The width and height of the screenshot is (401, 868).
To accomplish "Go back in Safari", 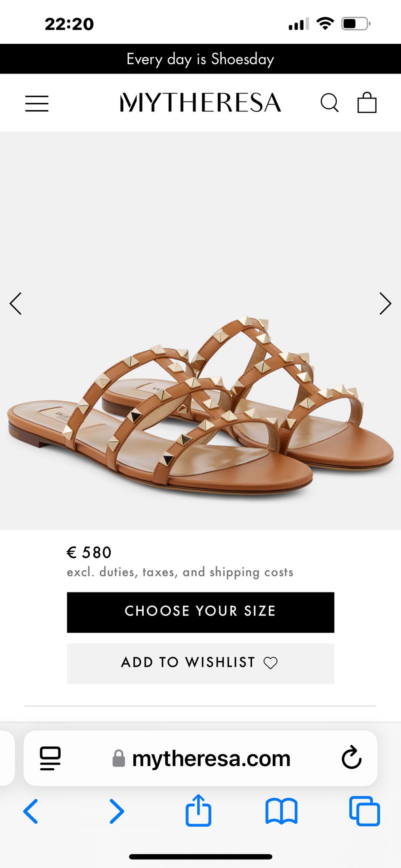I will pyautogui.click(x=30, y=811).
